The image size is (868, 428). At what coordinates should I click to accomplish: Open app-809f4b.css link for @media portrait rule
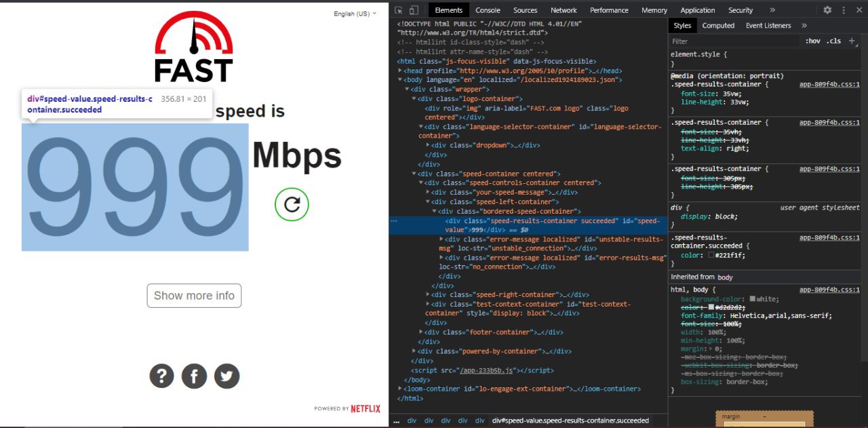829,85
